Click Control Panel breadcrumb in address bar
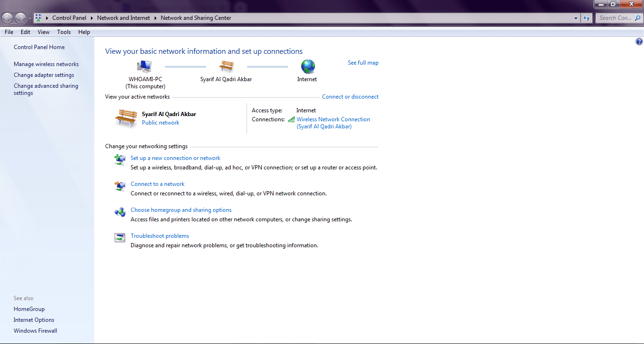The height and width of the screenshot is (344, 644). [69, 18]
